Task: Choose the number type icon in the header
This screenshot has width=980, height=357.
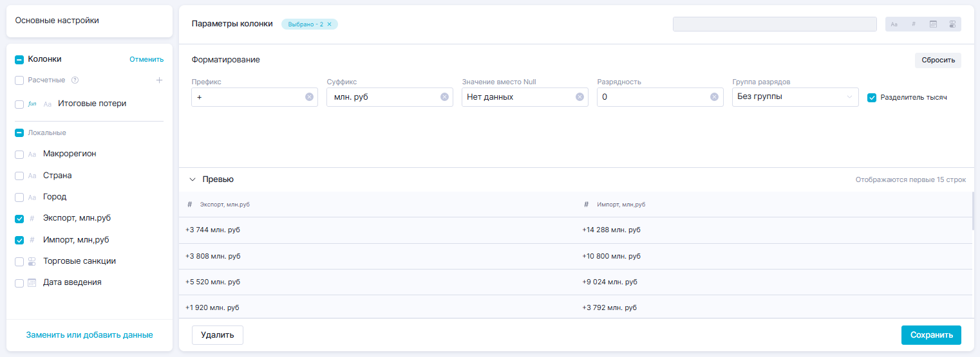Action: pos(914,24)
